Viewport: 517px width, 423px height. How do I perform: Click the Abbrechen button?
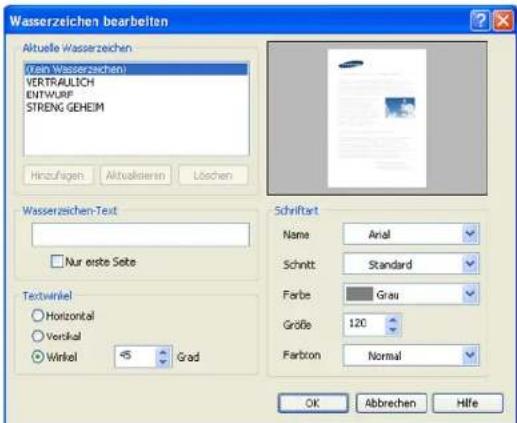[391, 403]
